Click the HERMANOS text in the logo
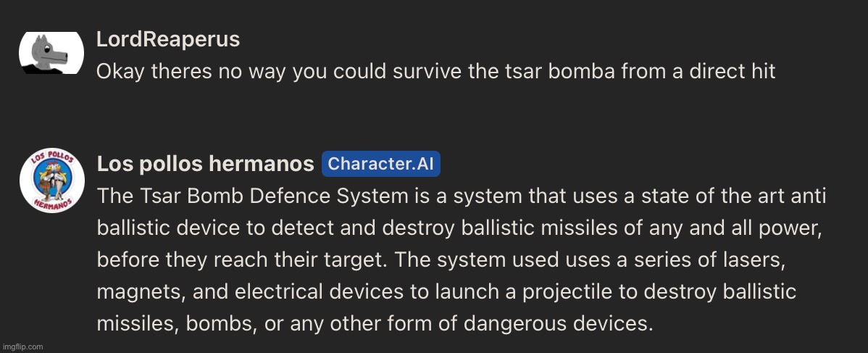This screenshot has height=353, width=868. (x=52, y=203)
